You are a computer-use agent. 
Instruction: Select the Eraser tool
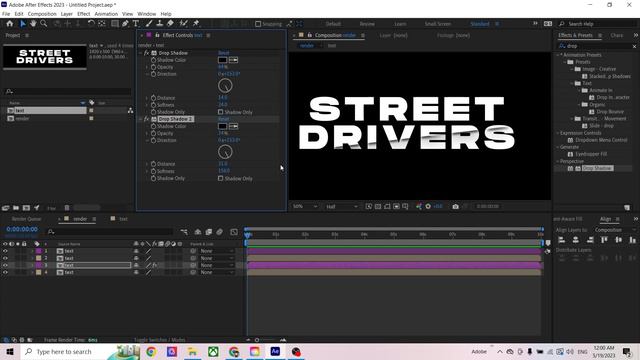(x=170, y=24)
